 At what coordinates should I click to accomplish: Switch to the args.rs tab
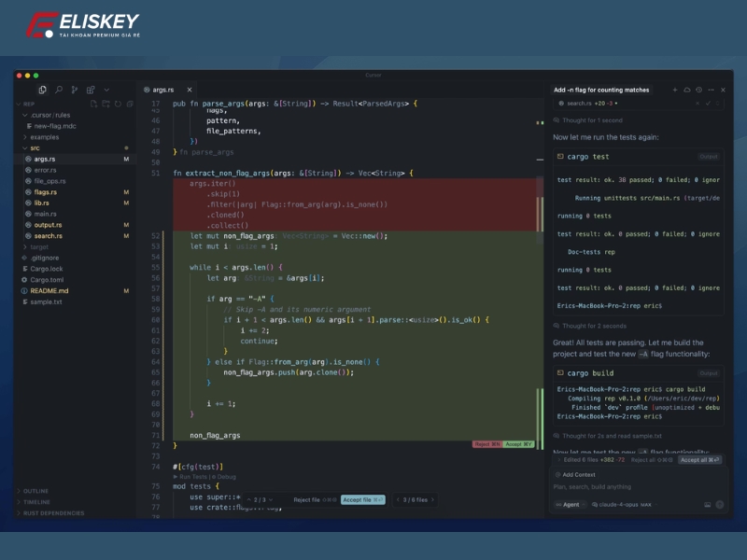tap(162, 90)
